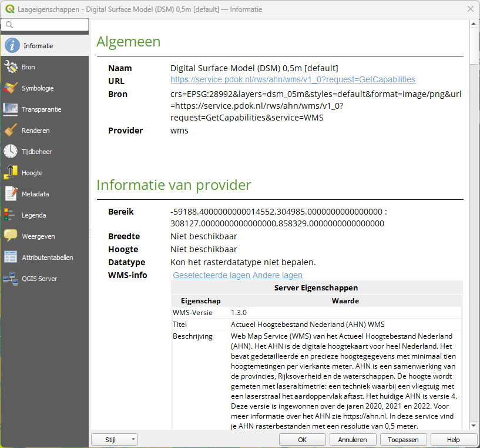The image size is (480, 448).
Task: Open the Informatie page in the sidebar
Action: point(45,46)
